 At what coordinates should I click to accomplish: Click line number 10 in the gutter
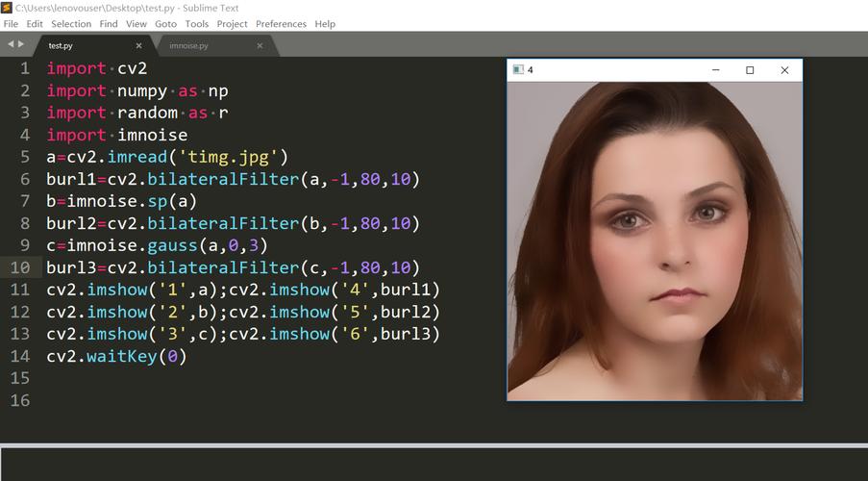click(x=20, y=267)
